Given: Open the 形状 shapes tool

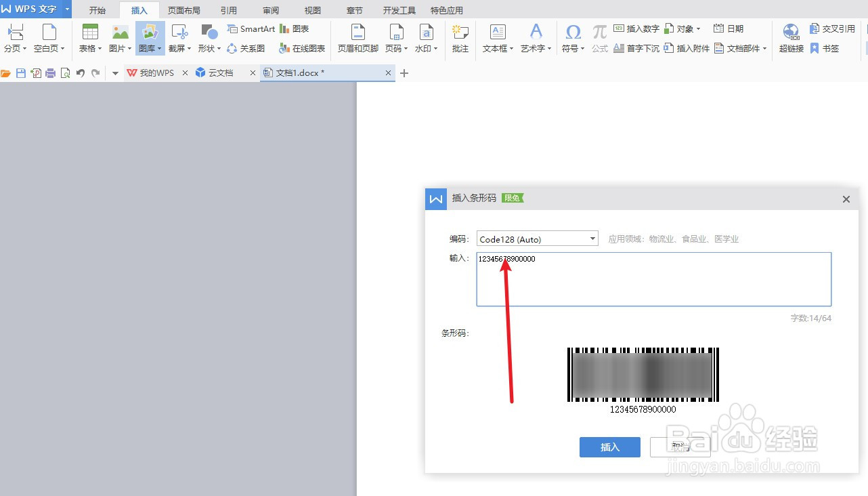Looking at the screenshot, I should point(209,39).
